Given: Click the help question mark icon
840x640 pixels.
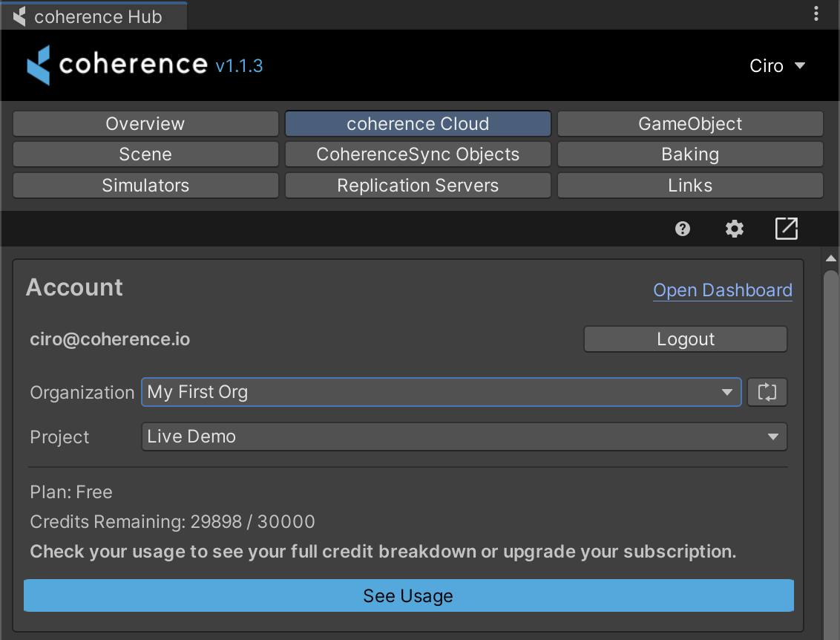Looking at the screenshot, I should point(683,229).
